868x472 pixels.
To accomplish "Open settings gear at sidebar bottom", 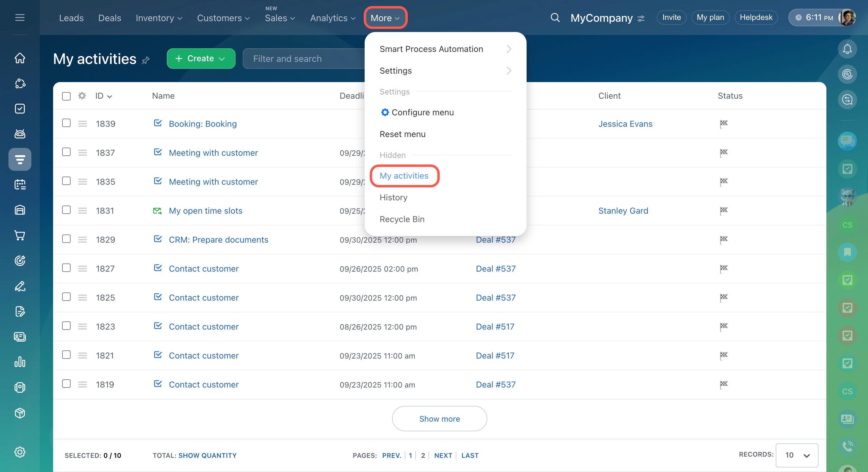I will pyautogui.click(x=20, y=452).
